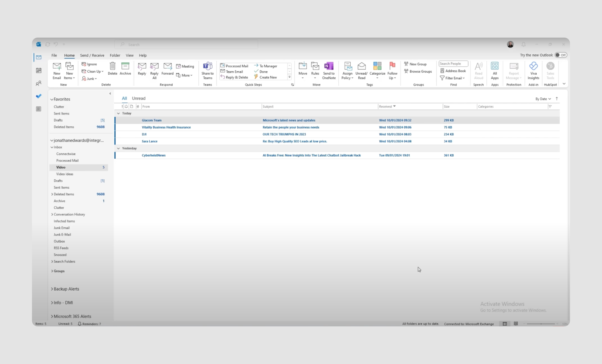Viewport: 602px width, 364px height.
Task: Switch to Reading view in status bar
Action: coord(515,324)
